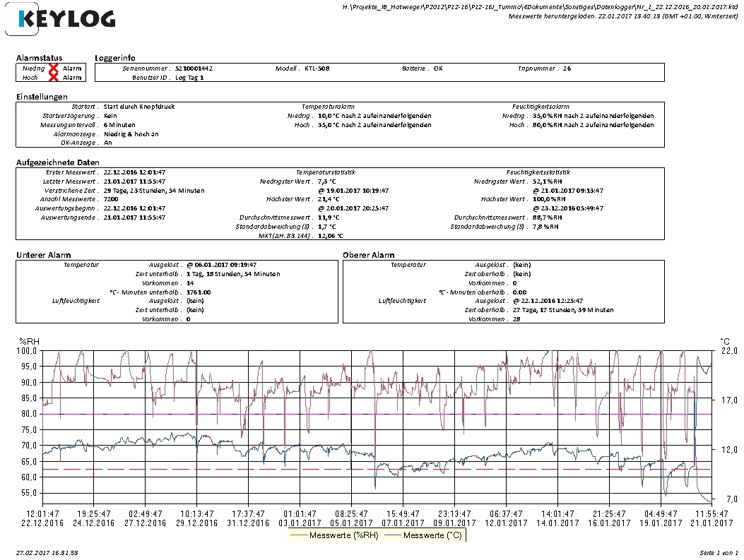The width and height of the screenshot is (744, 560).
Task: Select timestamp '@ 19.01.2017 10:19:47'
Action: click(353, 191)
